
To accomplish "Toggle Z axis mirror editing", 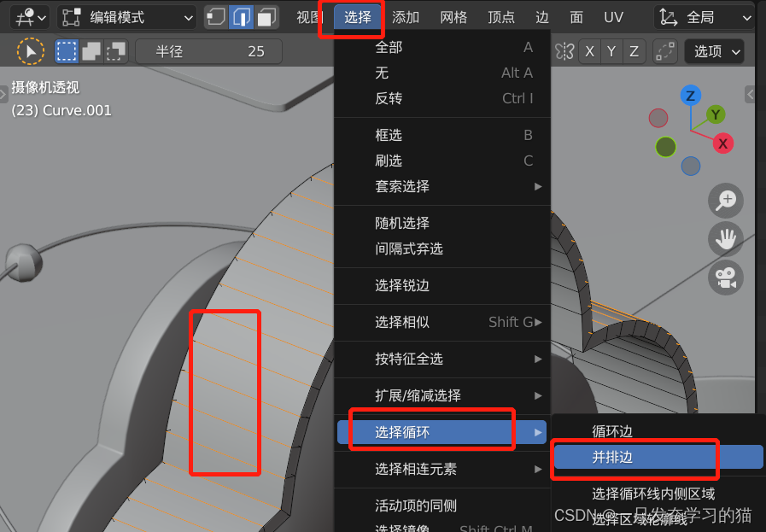I will pyautogui.click(x=634, y=51).
